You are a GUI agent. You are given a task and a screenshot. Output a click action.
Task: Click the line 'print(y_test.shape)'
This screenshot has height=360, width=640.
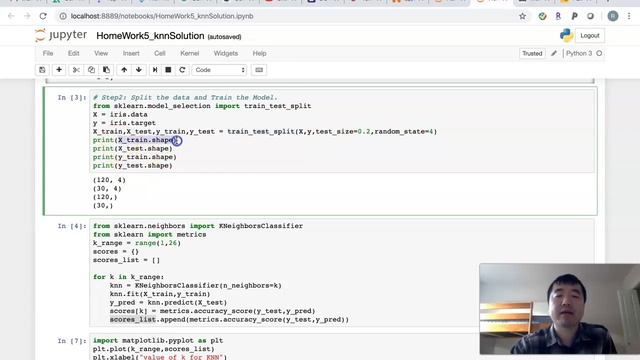coord(133,166)
